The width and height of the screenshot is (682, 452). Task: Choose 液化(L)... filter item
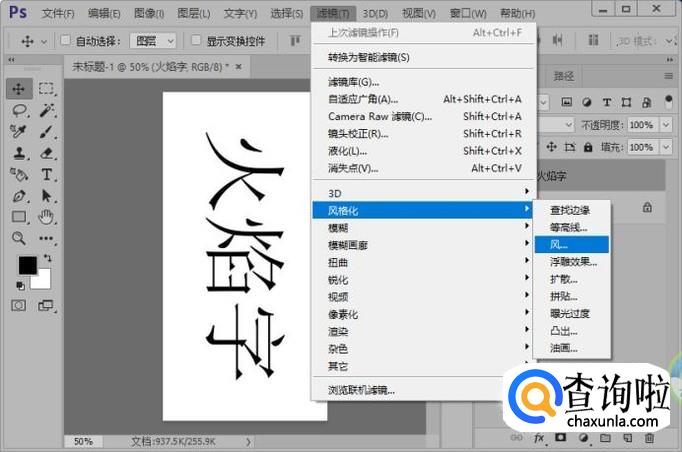(x=423, y=151)
